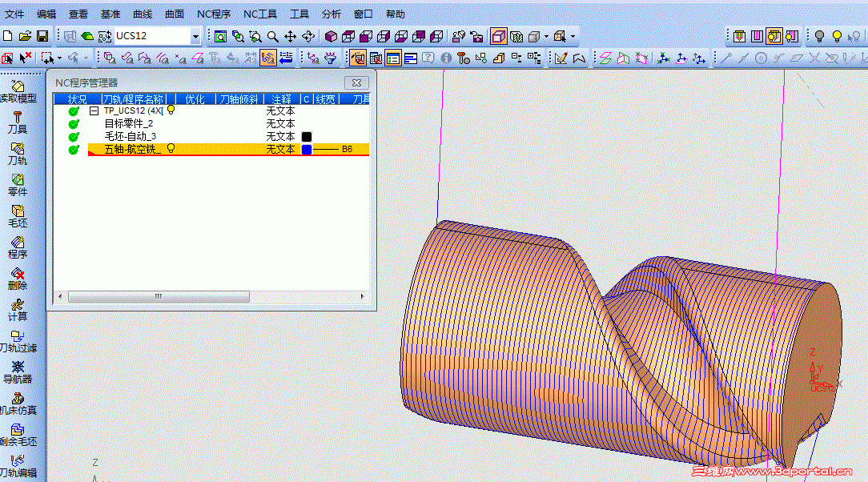Click the zoom all (fit) icon
Image resolution: width=868 pixels, height=482 pixels.
coord(220,37)
